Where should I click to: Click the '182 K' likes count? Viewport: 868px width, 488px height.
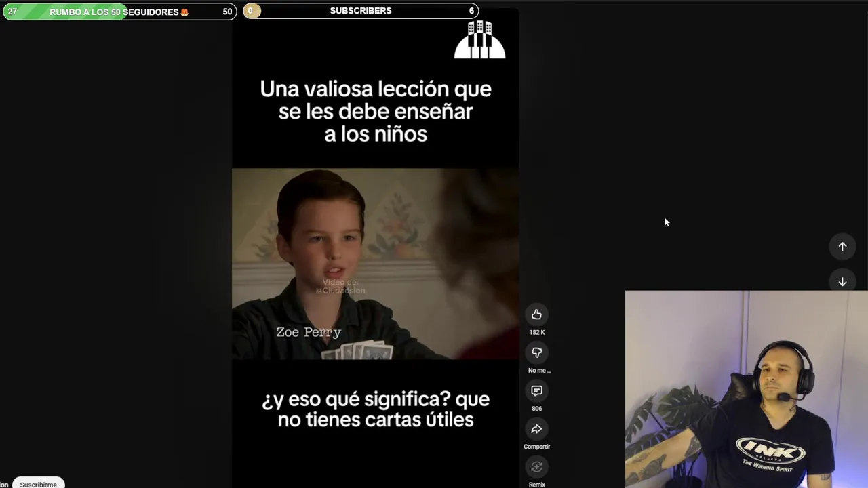tap(536, 332)
